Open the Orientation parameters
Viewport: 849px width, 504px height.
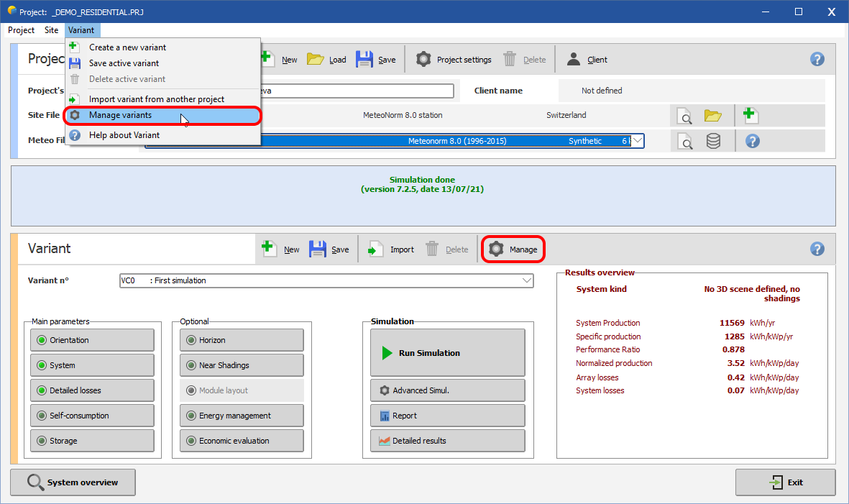92,340
